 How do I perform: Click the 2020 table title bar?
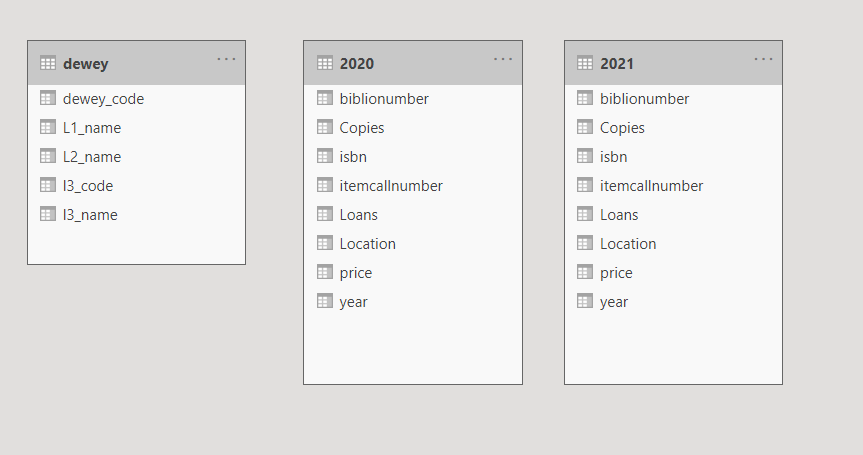click(x=420, y=63)
